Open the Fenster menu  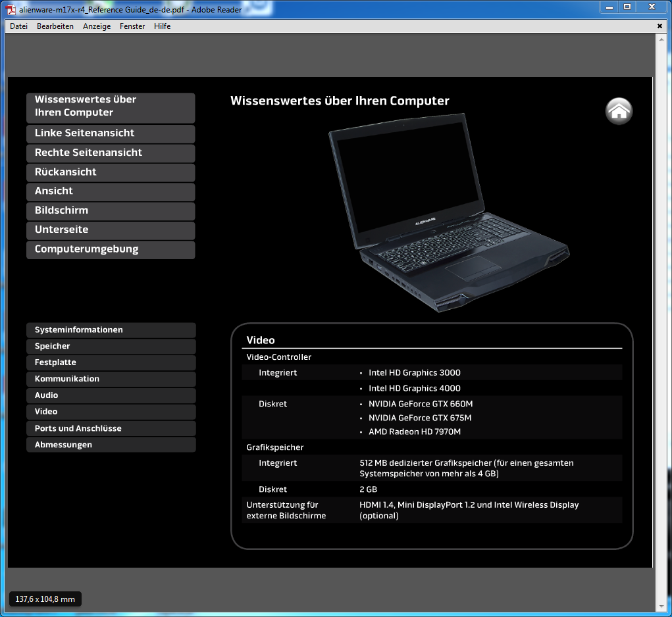[132, 26]
